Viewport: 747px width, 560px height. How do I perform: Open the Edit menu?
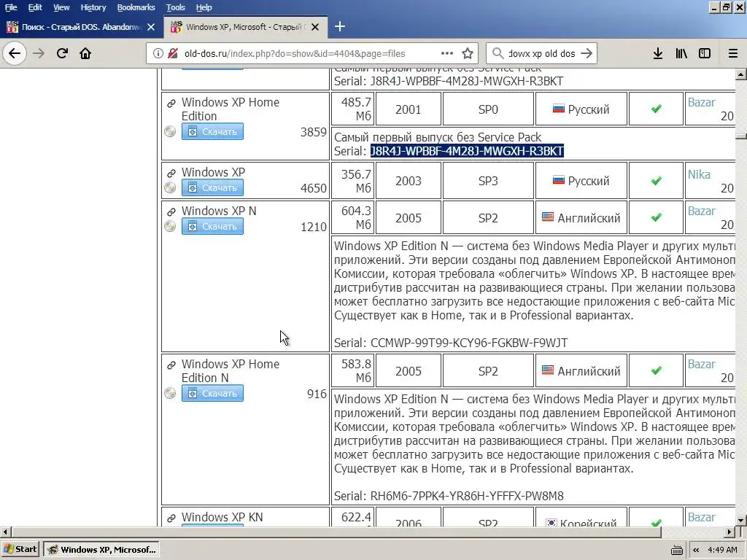tap(35, 7)
